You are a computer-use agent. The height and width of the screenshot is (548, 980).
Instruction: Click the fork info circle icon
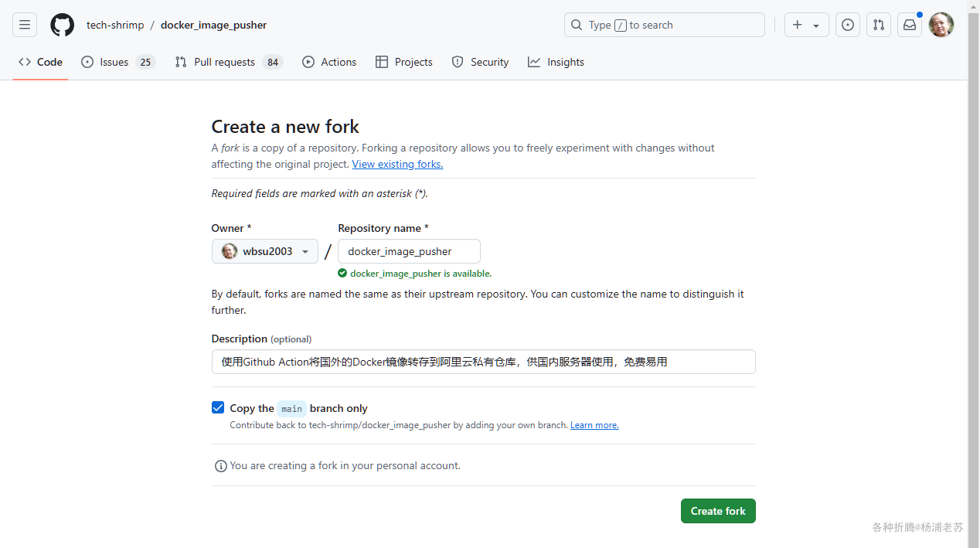point(221,466)
